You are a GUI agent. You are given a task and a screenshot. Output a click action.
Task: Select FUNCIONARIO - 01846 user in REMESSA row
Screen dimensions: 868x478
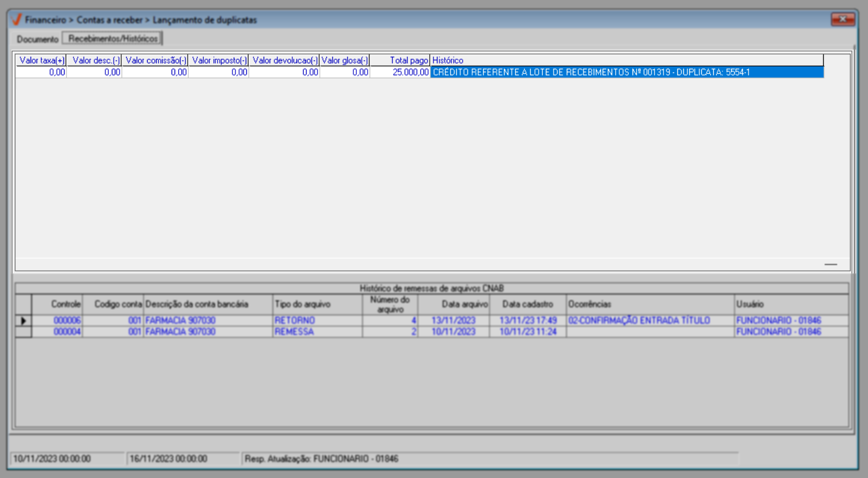pyautogui.click(x=791, y=332)
